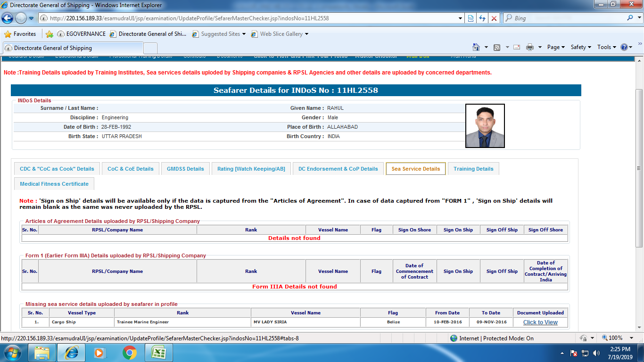Click the 'Click to View' document link
This screenshot has height=362, width=644.
tap(540, 322)
